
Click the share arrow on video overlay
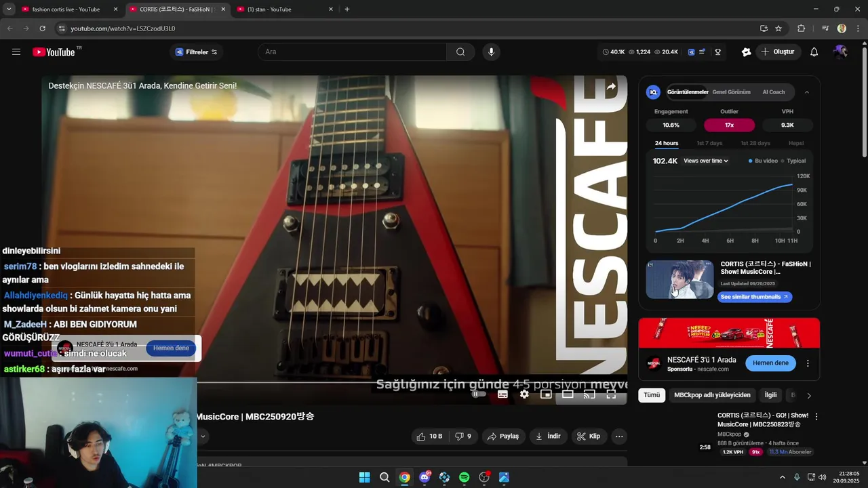[x=611, y=87]
